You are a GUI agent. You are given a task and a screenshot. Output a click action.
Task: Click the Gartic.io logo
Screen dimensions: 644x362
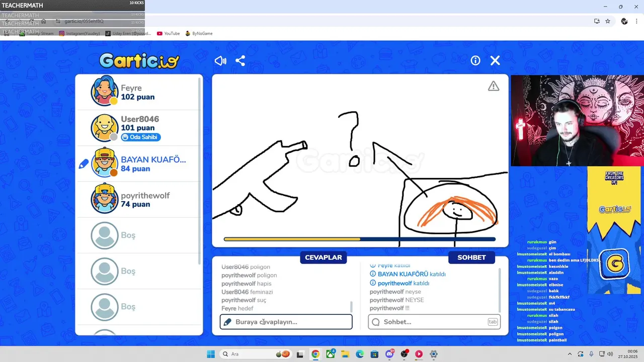click(x=139, y=61)
